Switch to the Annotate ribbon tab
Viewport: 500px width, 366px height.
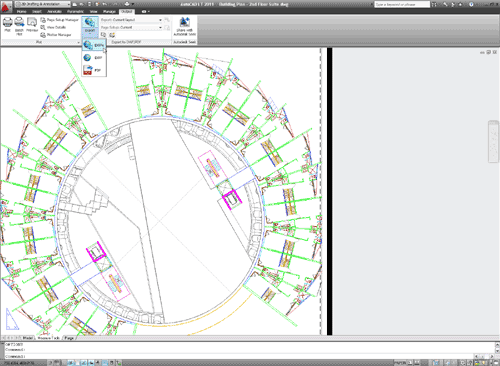[x=54, y=11]
